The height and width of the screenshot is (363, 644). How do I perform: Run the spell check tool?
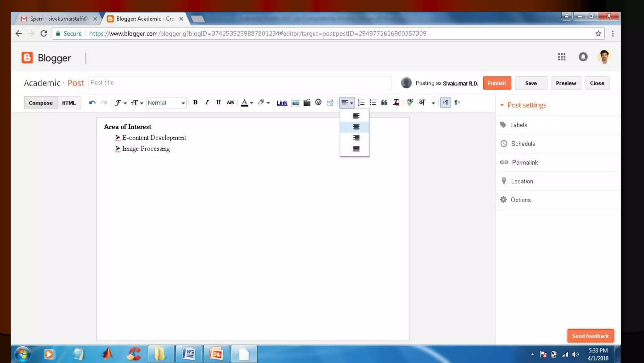tap(410, 102)
